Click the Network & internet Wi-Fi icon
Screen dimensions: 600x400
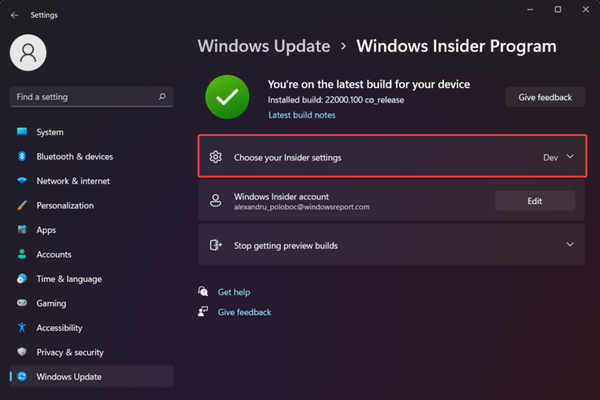click(21, 181)
